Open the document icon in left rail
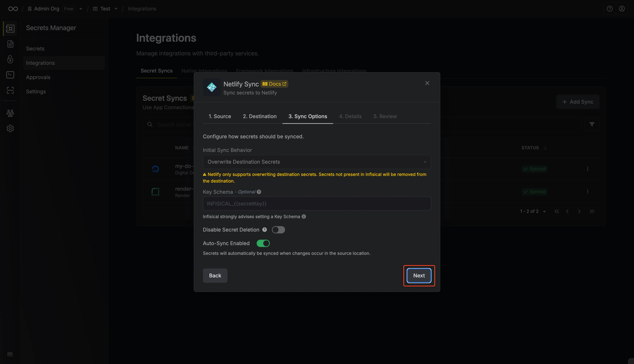634x364 pixels. (x=10, y=44)
